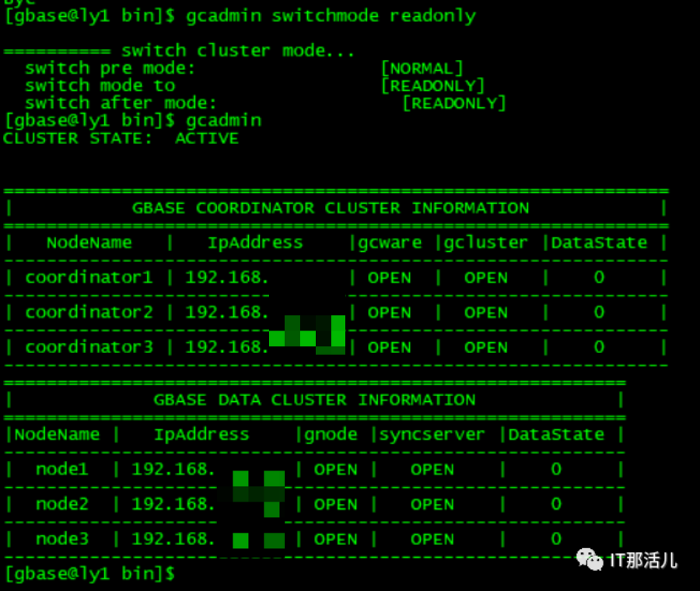Viewport: 700px width, 591px height.
Task: Click the data cluster 'IpAddress' header
Action: point(201,435)
